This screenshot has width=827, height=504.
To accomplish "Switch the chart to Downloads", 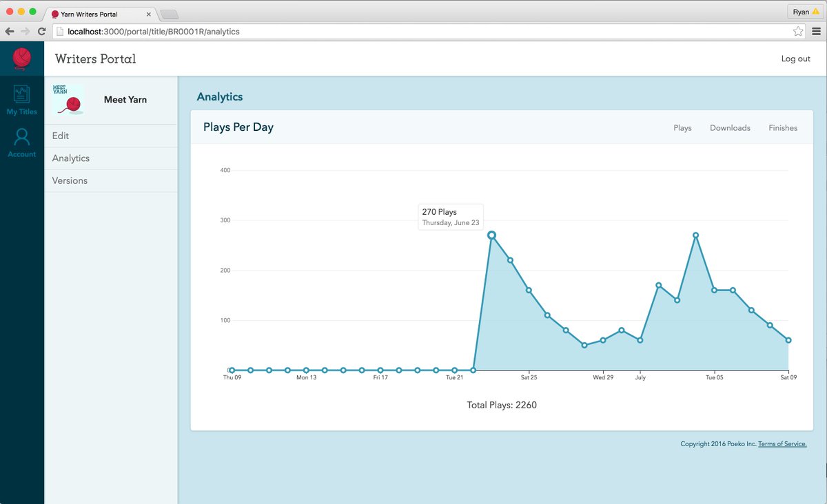I will pyautogui.click(x=730, y=128).
